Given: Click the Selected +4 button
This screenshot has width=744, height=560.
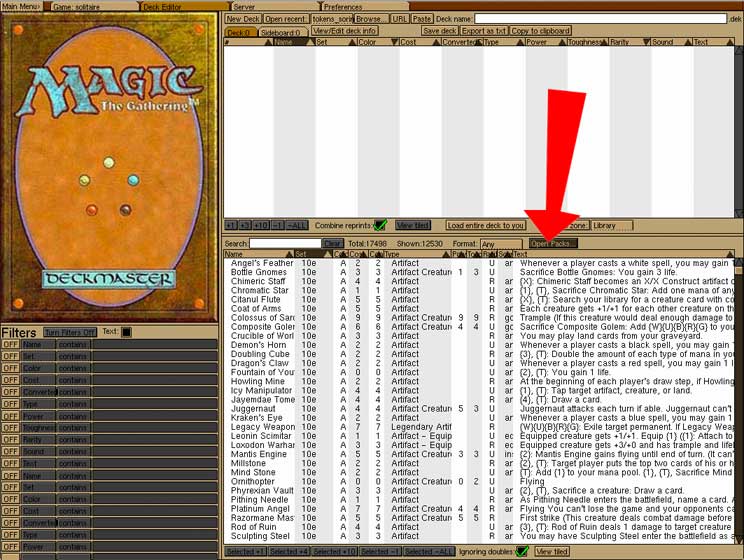Looking at the screenshot, I should click(288, 551).
